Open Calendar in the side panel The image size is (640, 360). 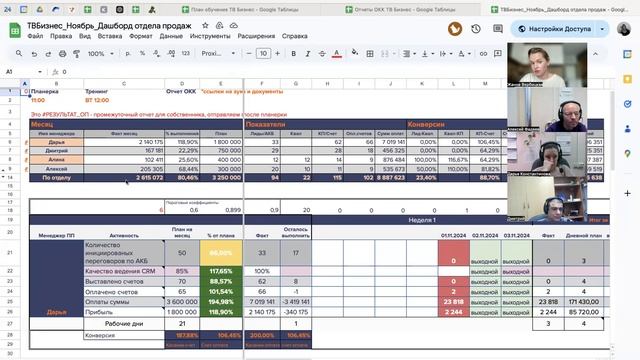627,54
